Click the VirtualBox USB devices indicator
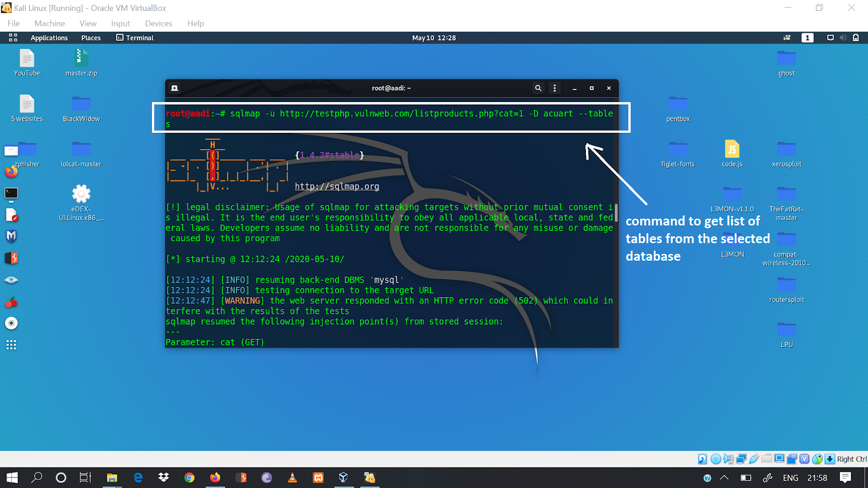Image resolution: width=868 pixels, height=488 pixels. (754, 459)
